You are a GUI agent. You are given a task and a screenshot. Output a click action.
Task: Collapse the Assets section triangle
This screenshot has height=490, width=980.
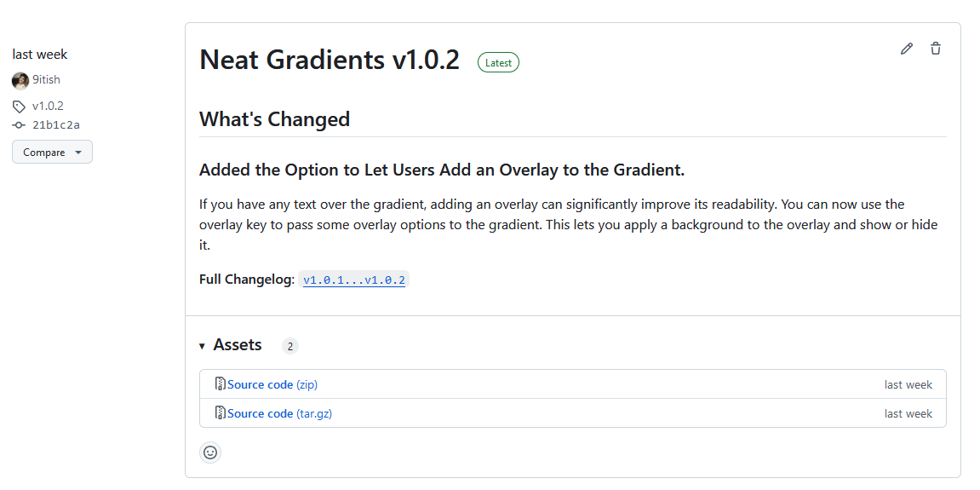coord(203,346)
